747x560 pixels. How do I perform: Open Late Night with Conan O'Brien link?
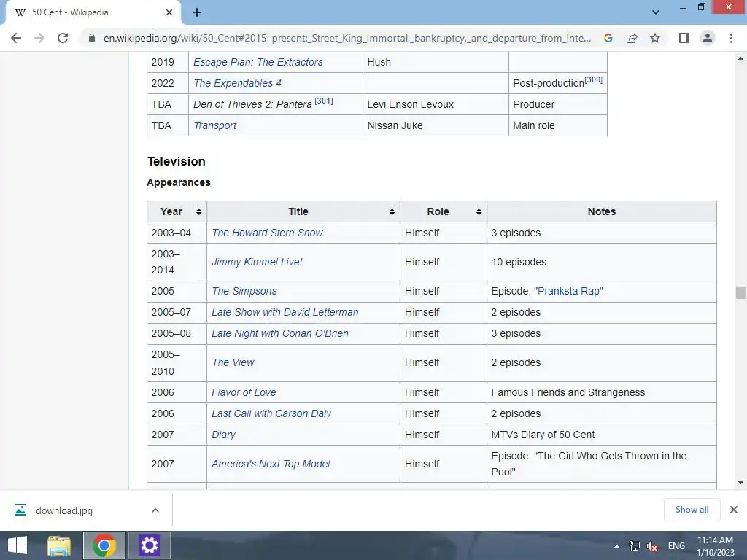[x=280, y=333]
